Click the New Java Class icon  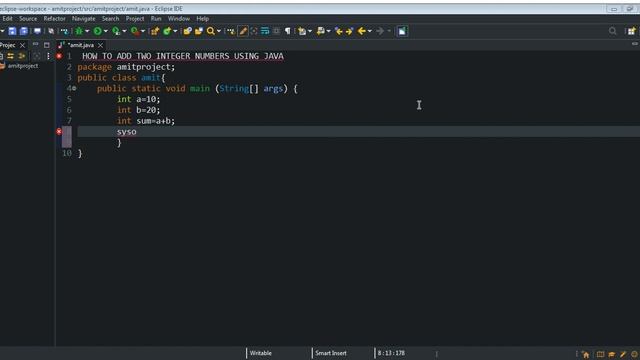pyautogui.click(x=167, y=31)
